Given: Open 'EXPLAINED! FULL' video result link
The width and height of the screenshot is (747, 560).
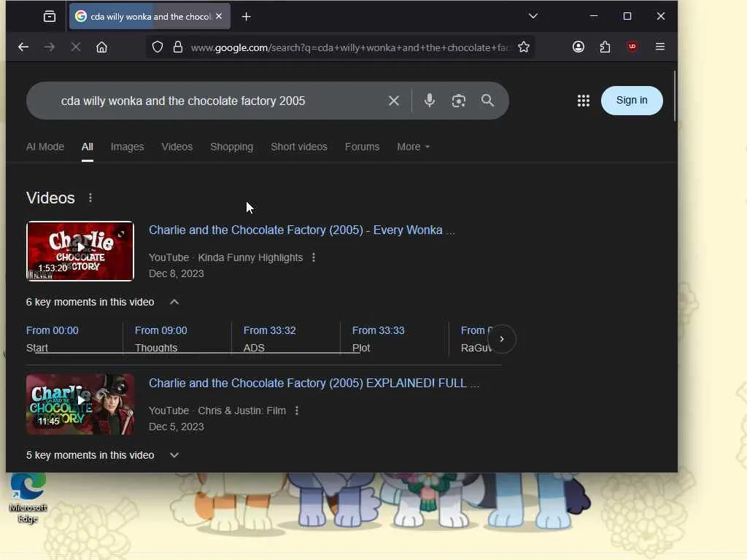Looking at the screenshot, I should (x=314, y=384).
